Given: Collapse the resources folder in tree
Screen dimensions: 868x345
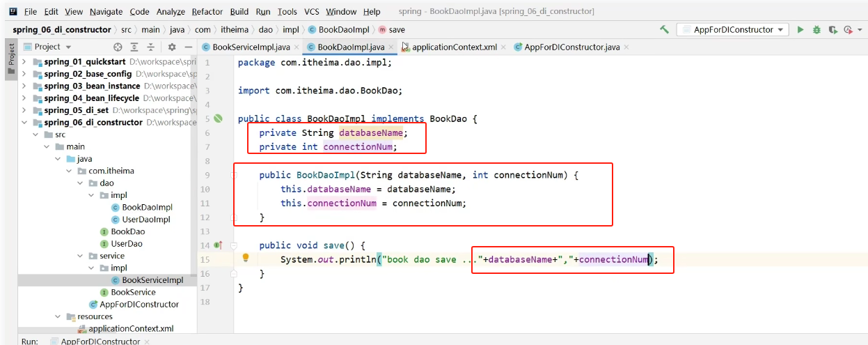Looking at the screenshot, I should coord(58,316).
